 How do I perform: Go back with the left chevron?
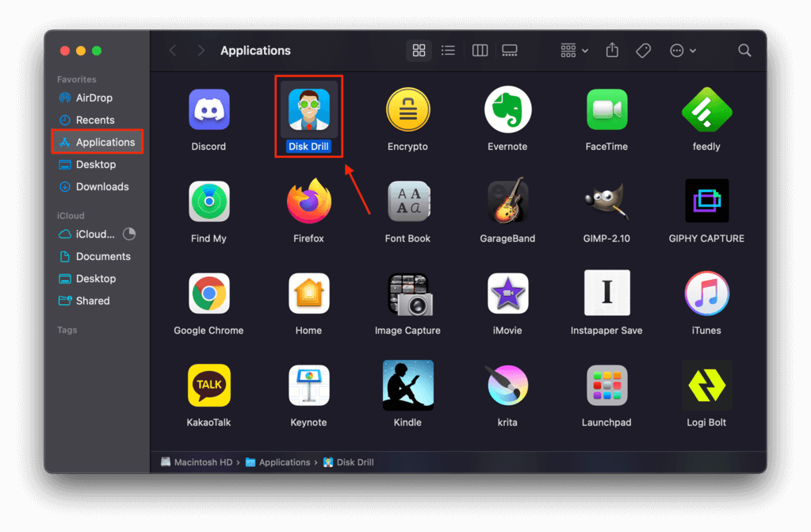point(173,50)
